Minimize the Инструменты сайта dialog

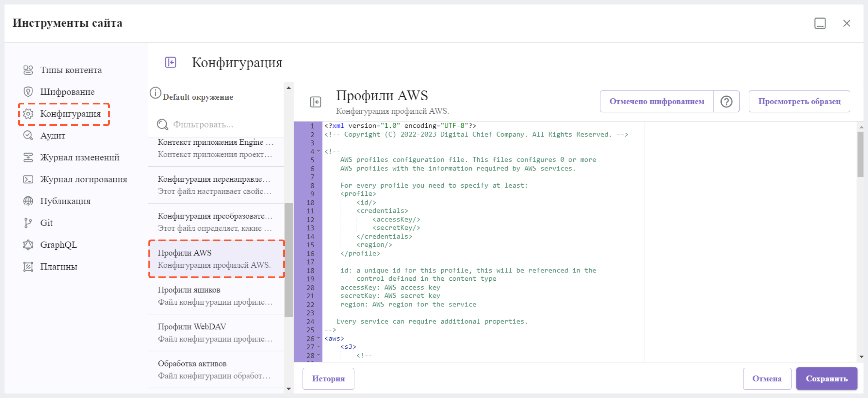(820, 23)
